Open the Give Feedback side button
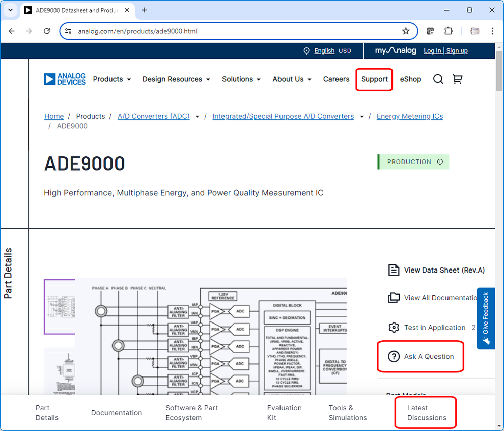Screen dimensions: 504x431 tap(486, 318)
